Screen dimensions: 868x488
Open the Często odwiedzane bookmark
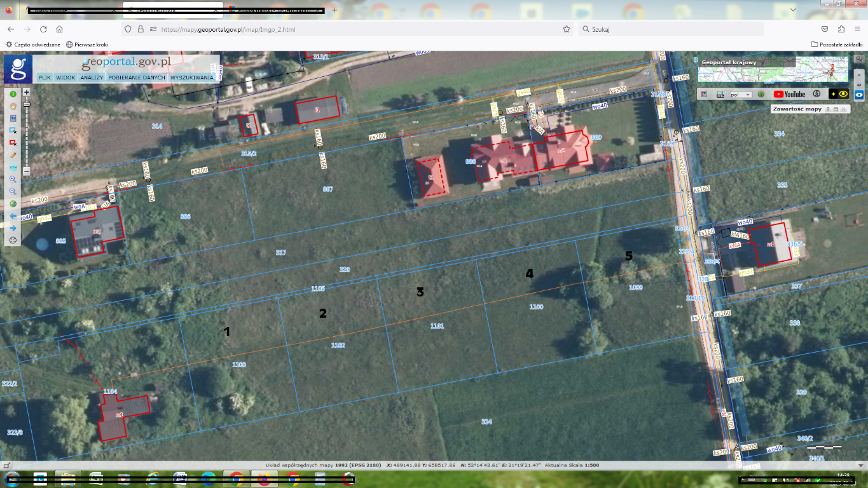(33, 44)
